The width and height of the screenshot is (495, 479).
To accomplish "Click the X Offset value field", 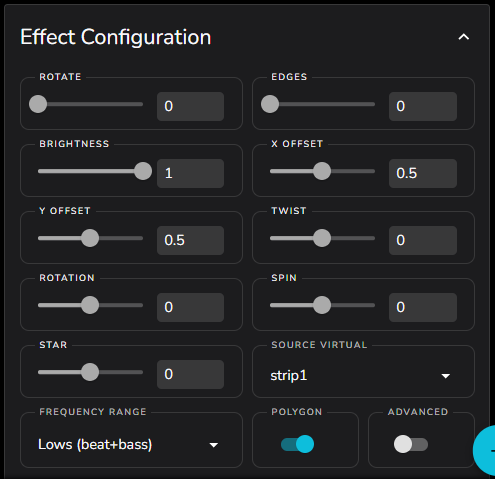I will click(423, 173).
